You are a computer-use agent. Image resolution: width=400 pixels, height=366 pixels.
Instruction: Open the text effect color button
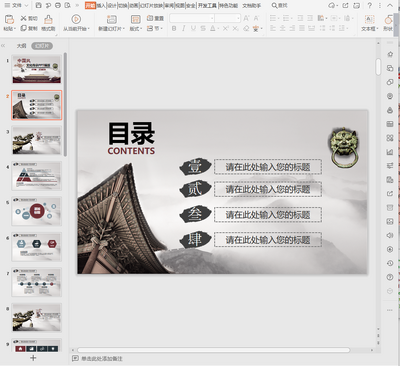(x=256, y=29)
